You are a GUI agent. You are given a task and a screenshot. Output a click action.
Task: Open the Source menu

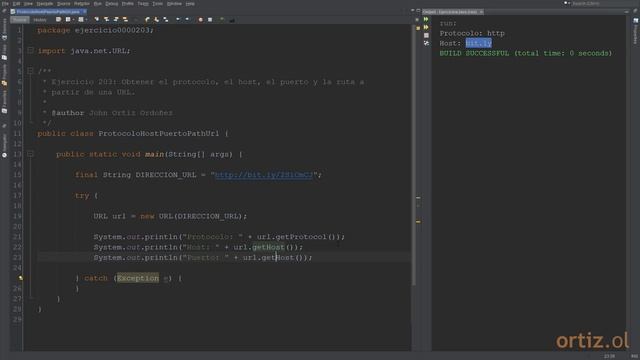(x=64, y=4)
